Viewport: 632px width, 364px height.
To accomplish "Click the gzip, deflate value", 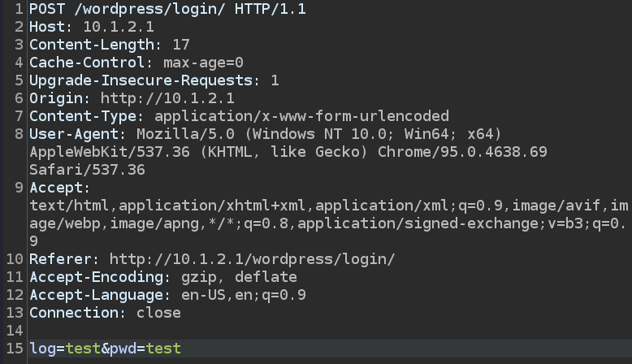I will point(239,277).
